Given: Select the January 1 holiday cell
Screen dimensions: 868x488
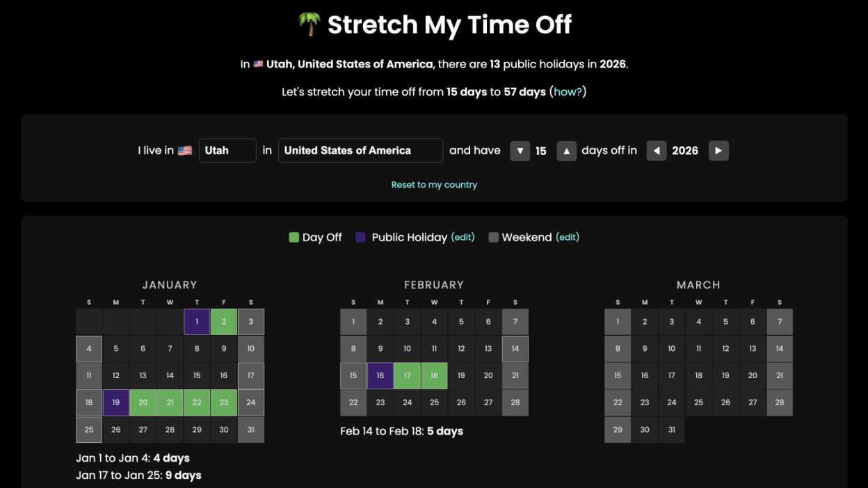Looking at the screenshot, I should pos(197,321).
